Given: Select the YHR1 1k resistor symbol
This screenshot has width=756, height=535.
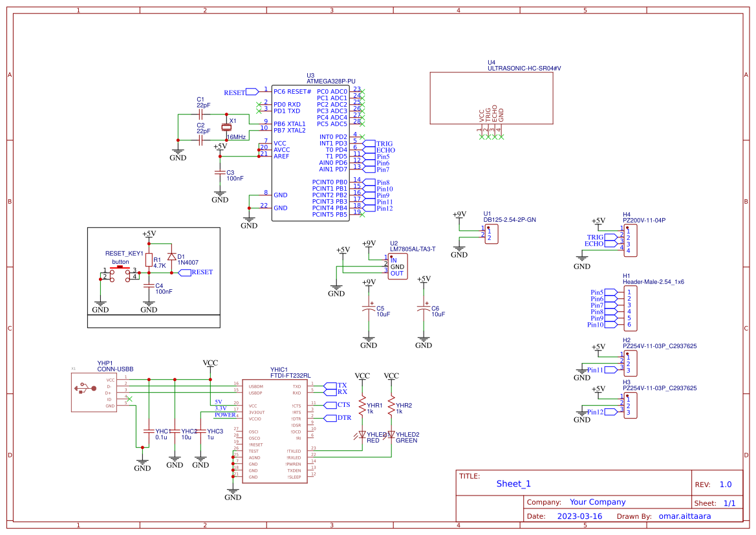Looking at the screenshot, I should pos(362,406).
